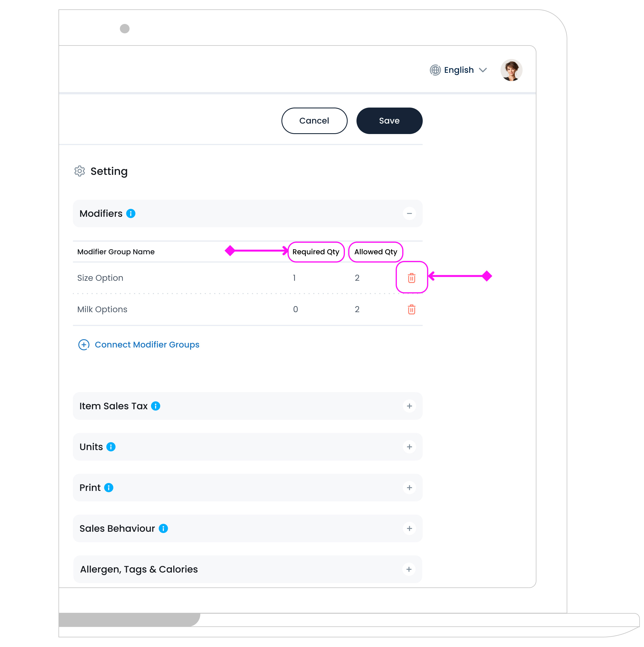Click Connect Modifier Groups link
Image resolution: width=644 pixels, height=647 pixels.
pos(147,345)
